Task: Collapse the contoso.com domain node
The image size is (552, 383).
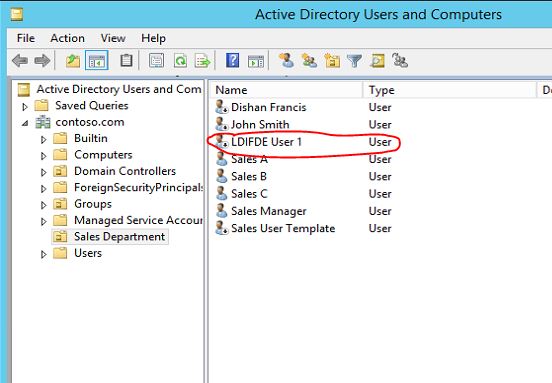Action: [25, 123]
